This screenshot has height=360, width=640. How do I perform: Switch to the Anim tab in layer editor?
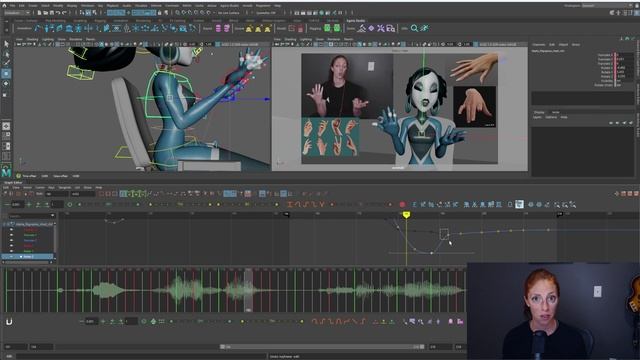556,112
